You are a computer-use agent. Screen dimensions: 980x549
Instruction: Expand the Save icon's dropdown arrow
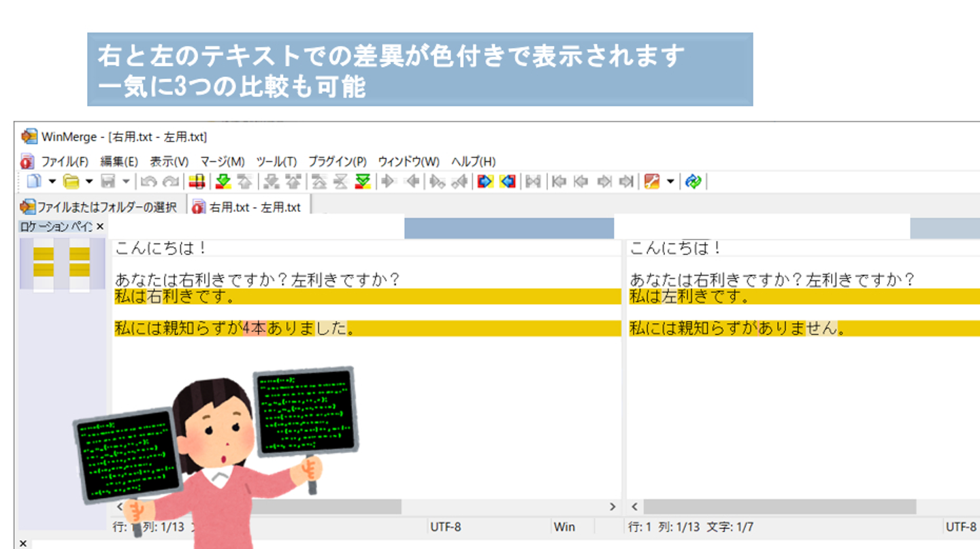[x=125, y=182]
